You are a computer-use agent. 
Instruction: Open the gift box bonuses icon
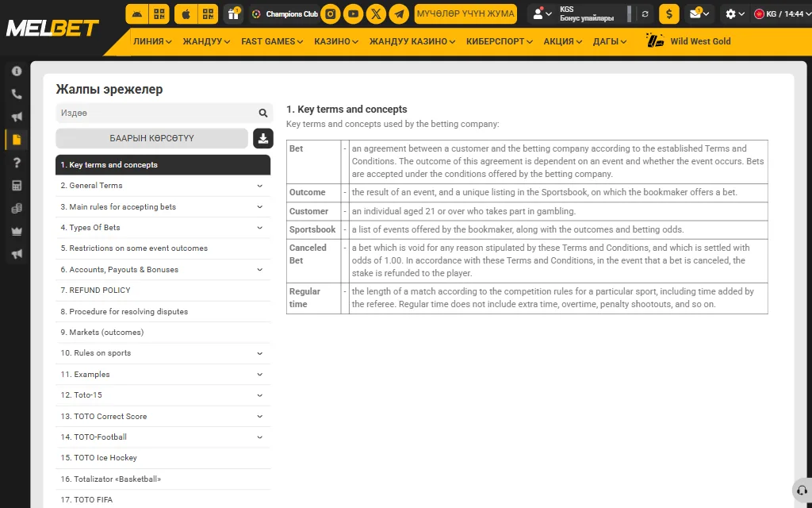234,14
